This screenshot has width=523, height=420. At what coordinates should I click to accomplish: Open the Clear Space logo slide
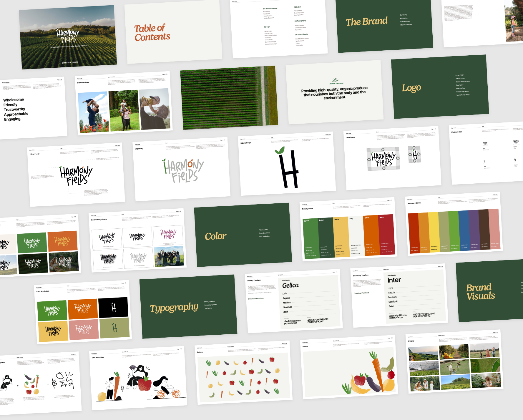click(x=392, y=158)
